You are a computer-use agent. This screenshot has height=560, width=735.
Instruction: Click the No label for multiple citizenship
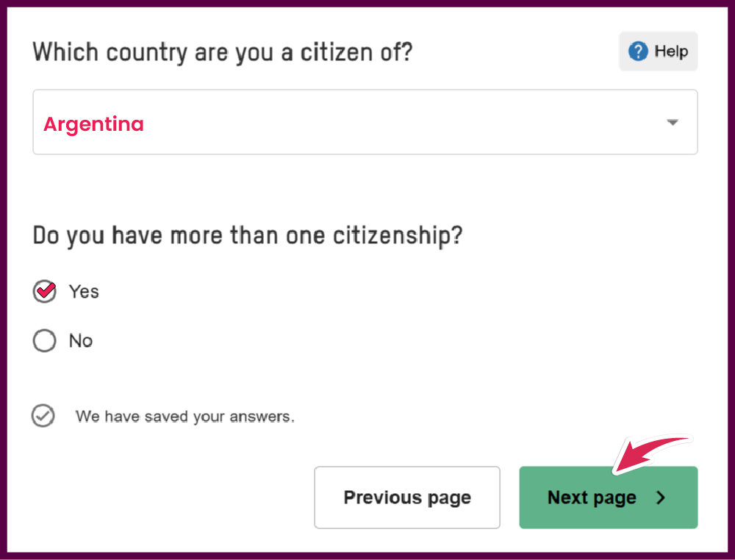pyautogui.click(x=81, y=341)
